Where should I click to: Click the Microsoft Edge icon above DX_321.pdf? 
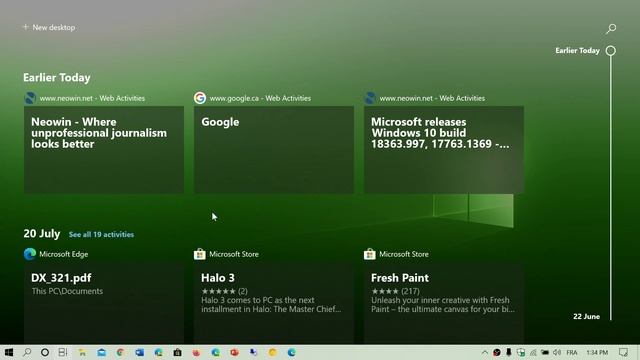[30, 254]
